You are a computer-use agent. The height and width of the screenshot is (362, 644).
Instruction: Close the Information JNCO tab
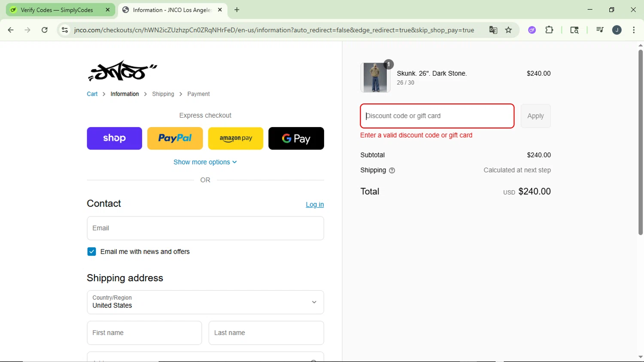220,10
